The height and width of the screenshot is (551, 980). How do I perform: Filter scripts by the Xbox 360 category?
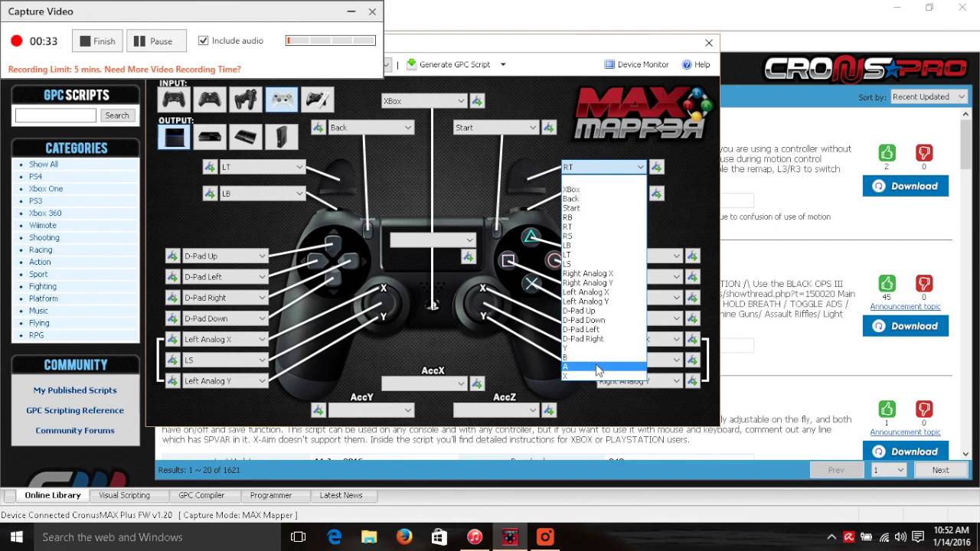pos(45,213)
